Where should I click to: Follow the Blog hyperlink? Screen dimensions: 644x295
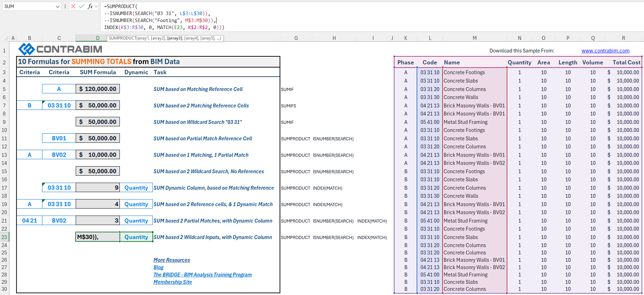pos(158,267)
